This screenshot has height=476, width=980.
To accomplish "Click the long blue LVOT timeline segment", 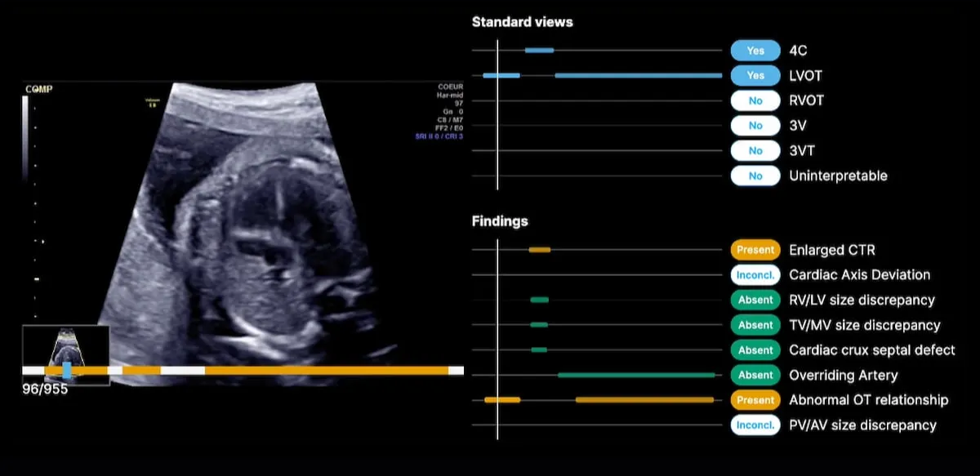I will [638, 76].
